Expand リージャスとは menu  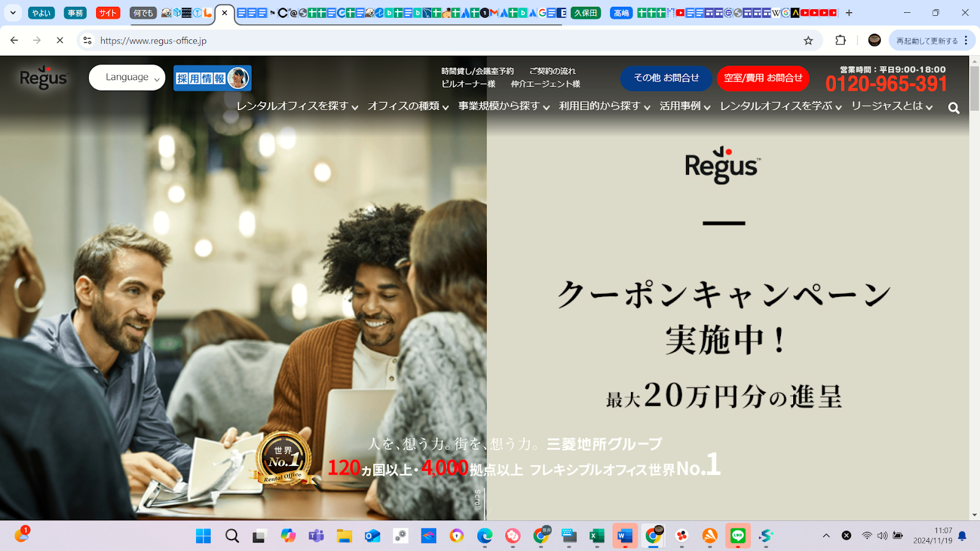click(892, 107)
